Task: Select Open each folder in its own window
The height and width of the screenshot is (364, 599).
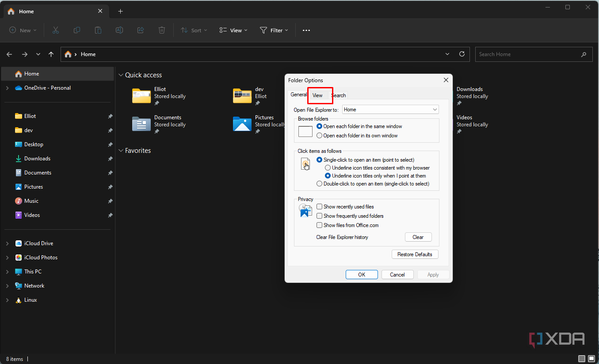Action: pyautogui.click(x=357, y=136)
